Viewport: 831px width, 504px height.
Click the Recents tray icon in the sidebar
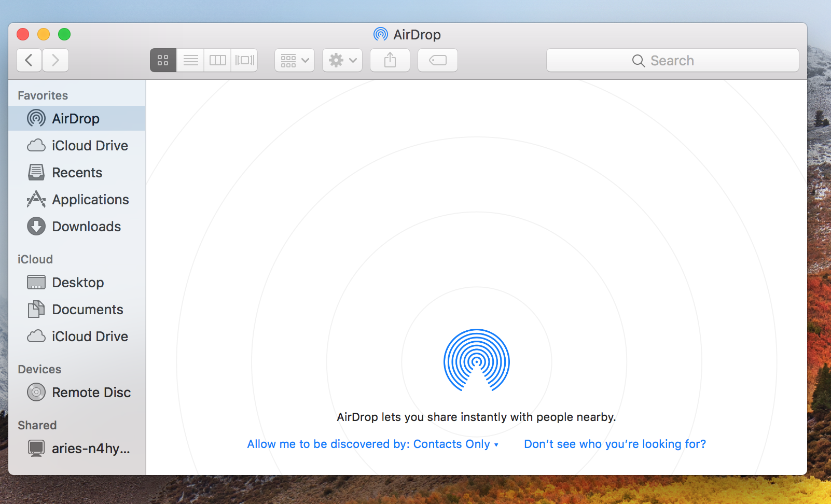(36, 172)
